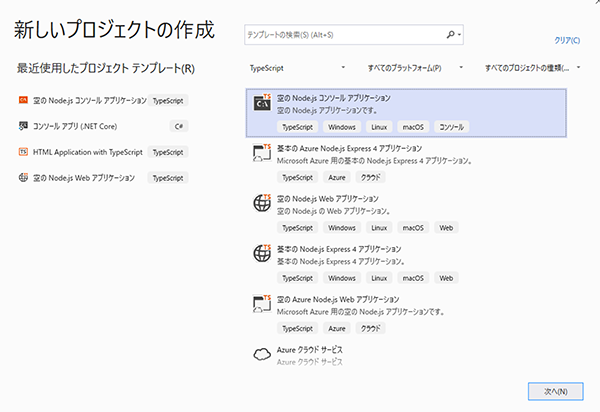
Task: Click the Azure tag under 空の Azure Node.js Web
Action: [x=337, y=329]
